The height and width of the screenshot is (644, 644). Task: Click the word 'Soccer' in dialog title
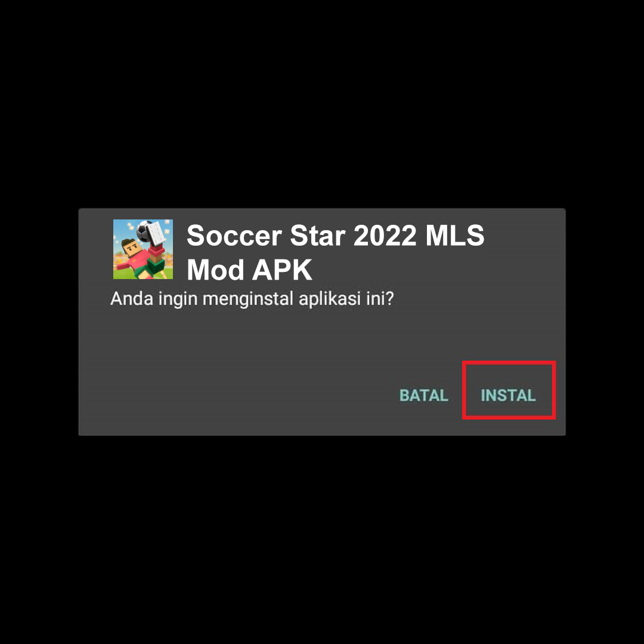point(234,236)
